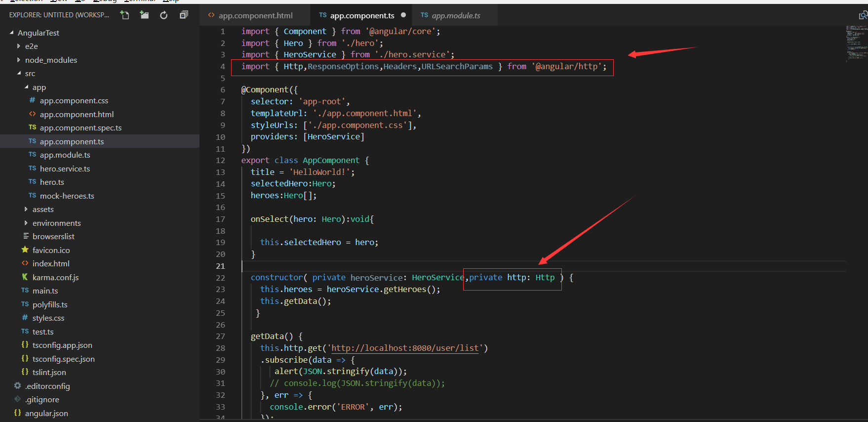Click the Karma icon beside karma.conf.js

click(x=25, y=277)
